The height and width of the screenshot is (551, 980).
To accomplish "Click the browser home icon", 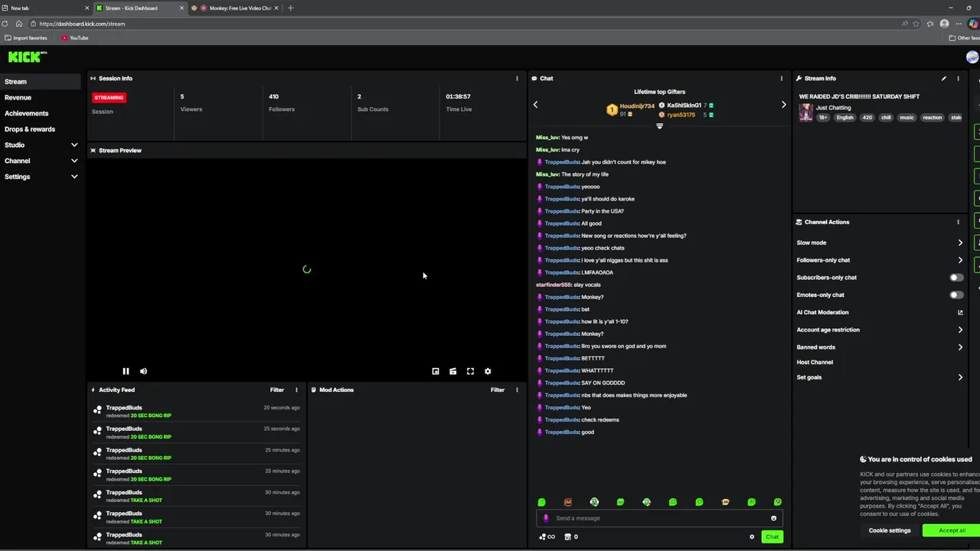I will tap(19, 24).
